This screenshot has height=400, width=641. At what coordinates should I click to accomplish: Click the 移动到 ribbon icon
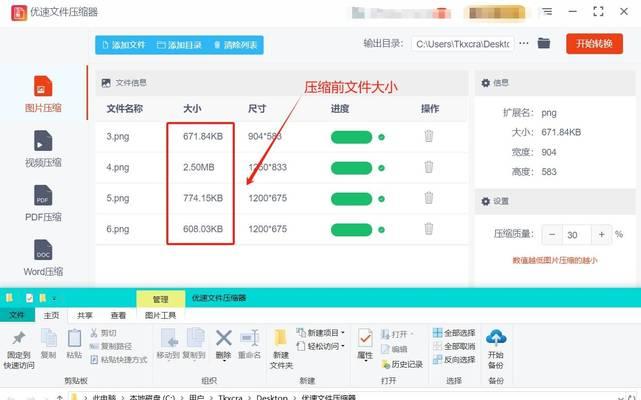[169, 338]
